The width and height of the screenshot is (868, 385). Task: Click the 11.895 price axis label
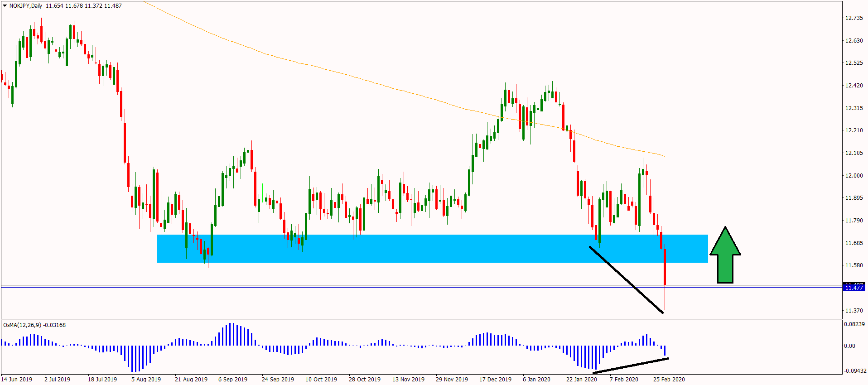tap(854, 198)
